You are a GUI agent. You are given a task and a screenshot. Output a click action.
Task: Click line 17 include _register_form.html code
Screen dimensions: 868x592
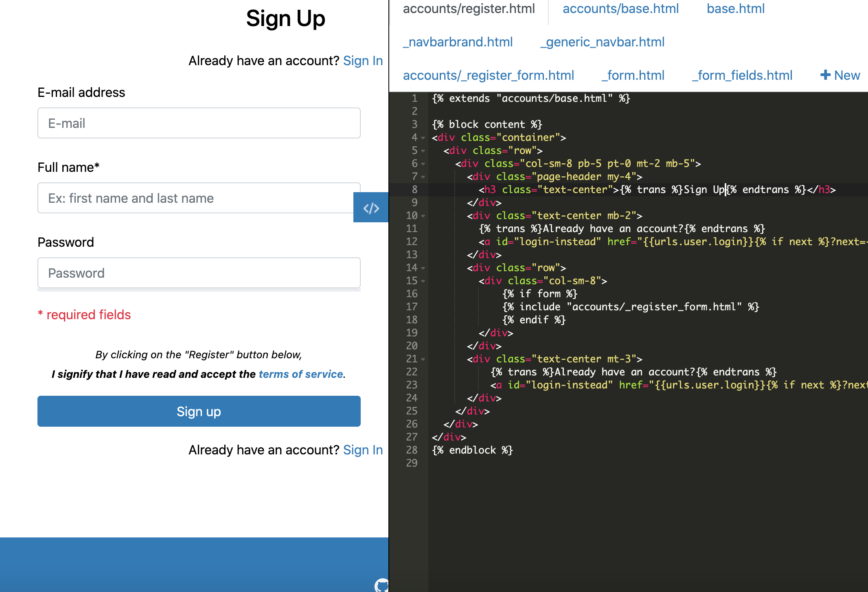631,307
